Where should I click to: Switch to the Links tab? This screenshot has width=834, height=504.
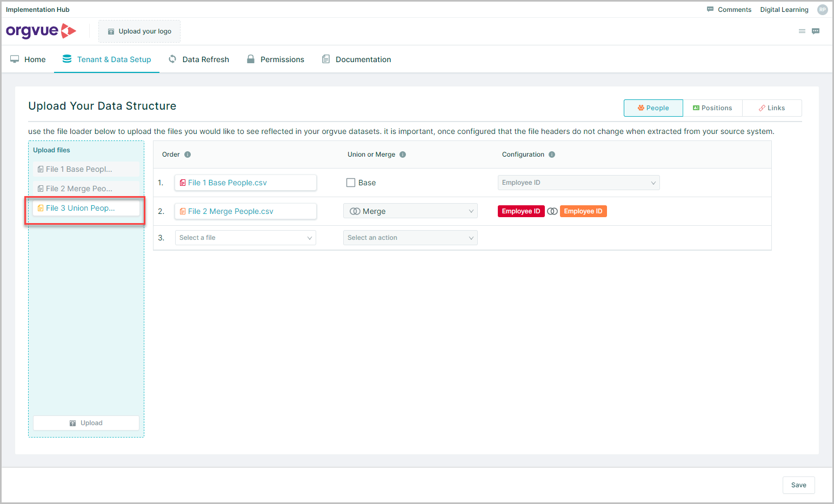pyautogui.click(x=772, y=108)
